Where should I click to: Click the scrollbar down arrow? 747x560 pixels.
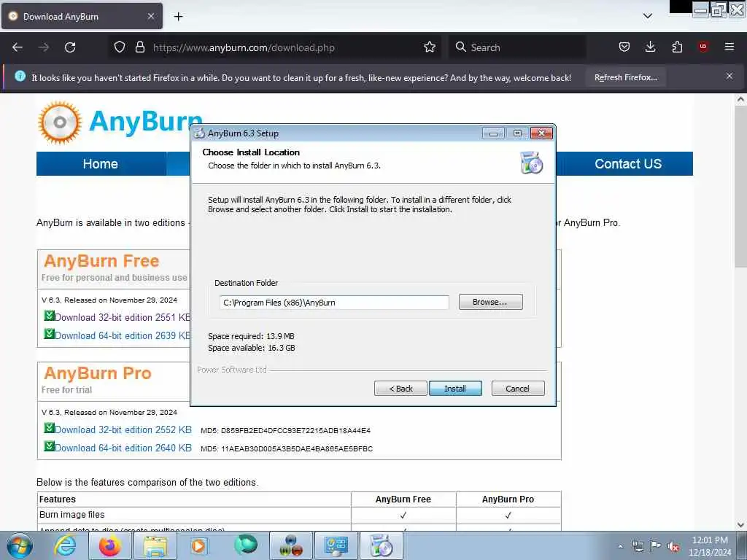(x=740, y=525)
